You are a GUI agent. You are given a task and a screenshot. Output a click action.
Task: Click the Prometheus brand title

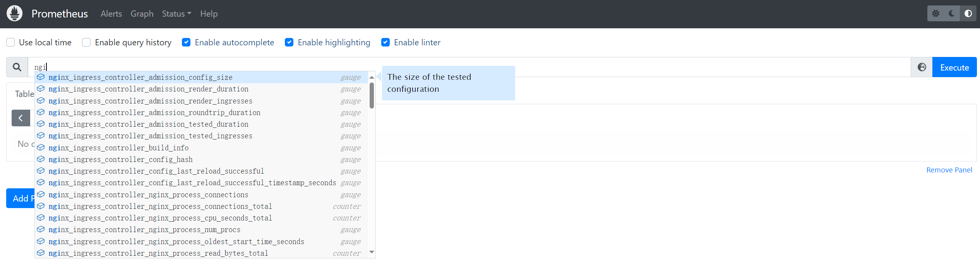pyautogui.click(x=60, y=14)
